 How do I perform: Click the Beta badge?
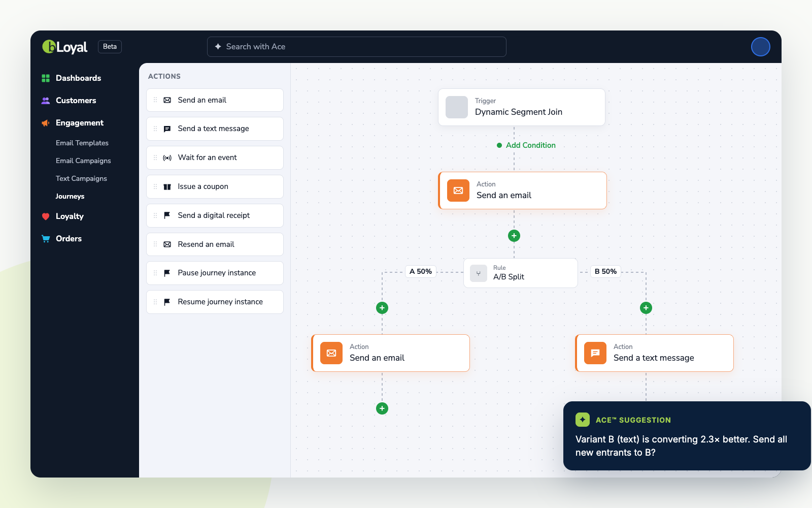pos(110,47)
